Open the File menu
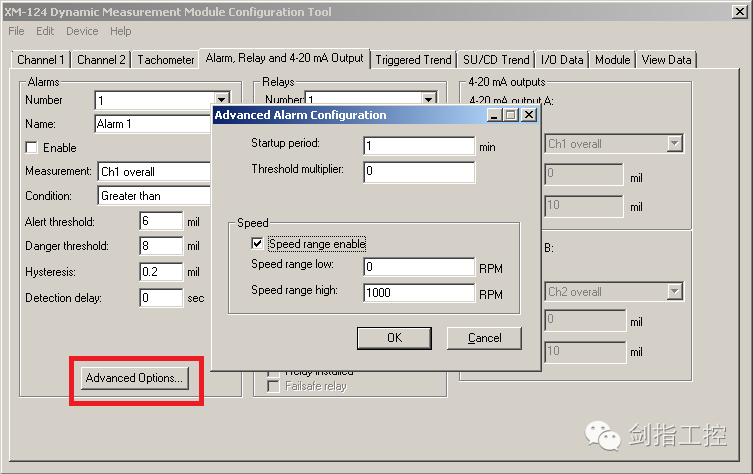The height and width of the screenshot is (474, 753). 16,31
